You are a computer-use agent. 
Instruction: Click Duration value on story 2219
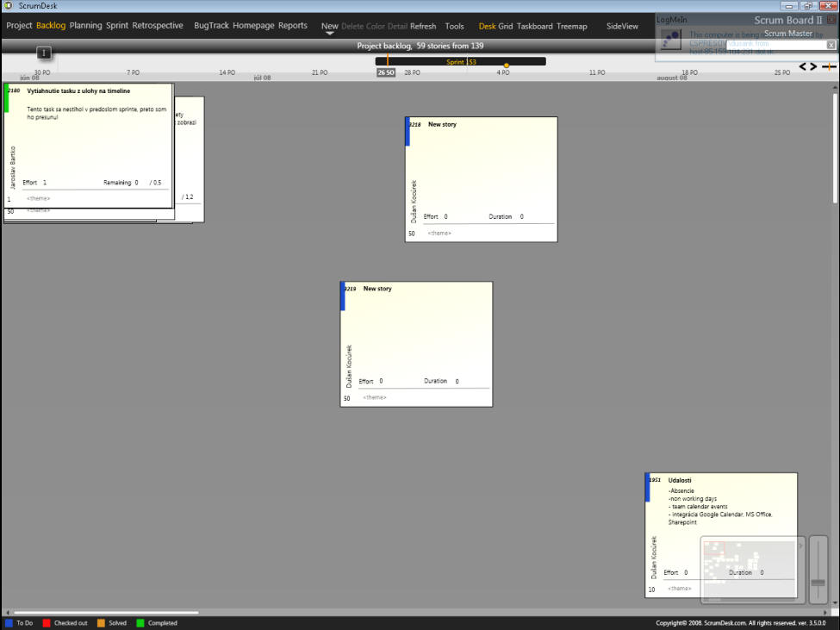pyautogui.click(x=457, y=382)
